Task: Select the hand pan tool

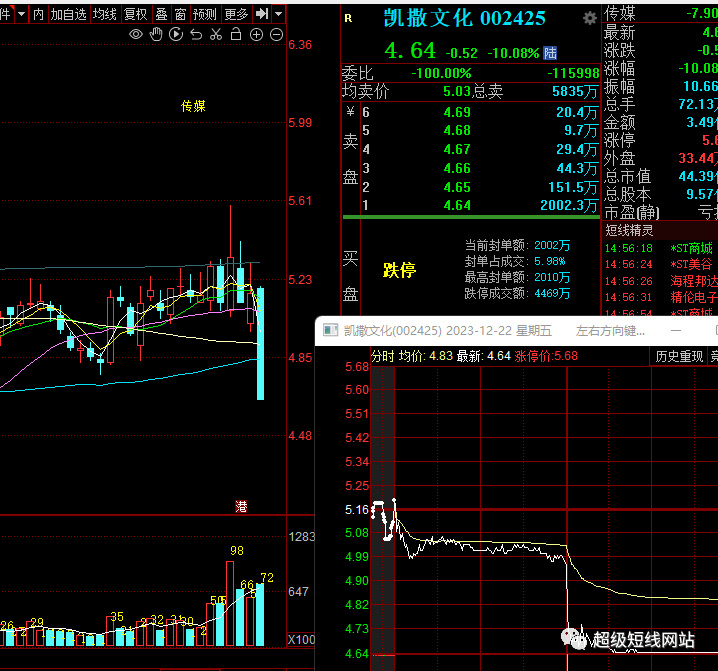Action: click(x=156, y=34)
